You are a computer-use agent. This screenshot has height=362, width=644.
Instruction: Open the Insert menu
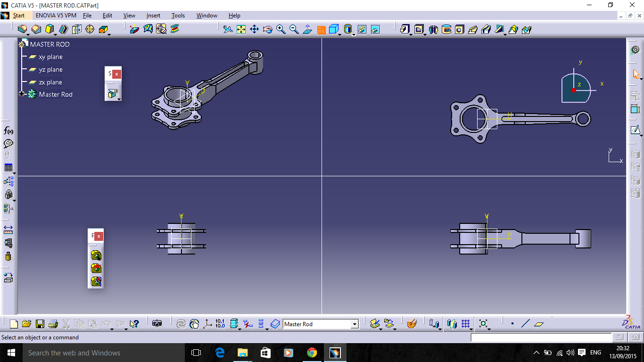[x=153, y=16]
